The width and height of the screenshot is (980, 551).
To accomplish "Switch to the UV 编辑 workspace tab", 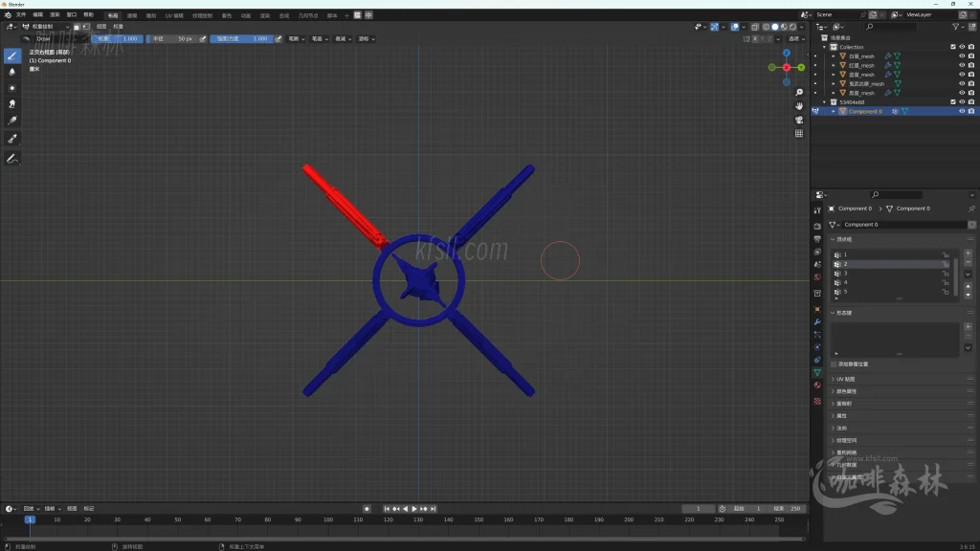I will pos(174,15).
